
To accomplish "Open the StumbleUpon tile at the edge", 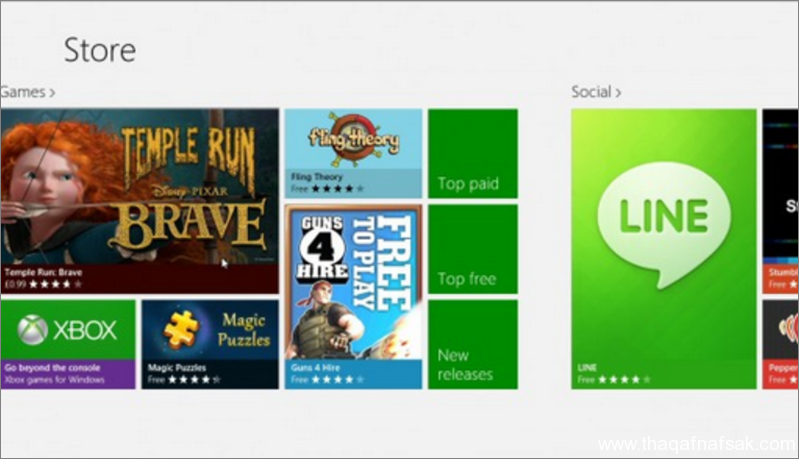I will click(781, 201).
